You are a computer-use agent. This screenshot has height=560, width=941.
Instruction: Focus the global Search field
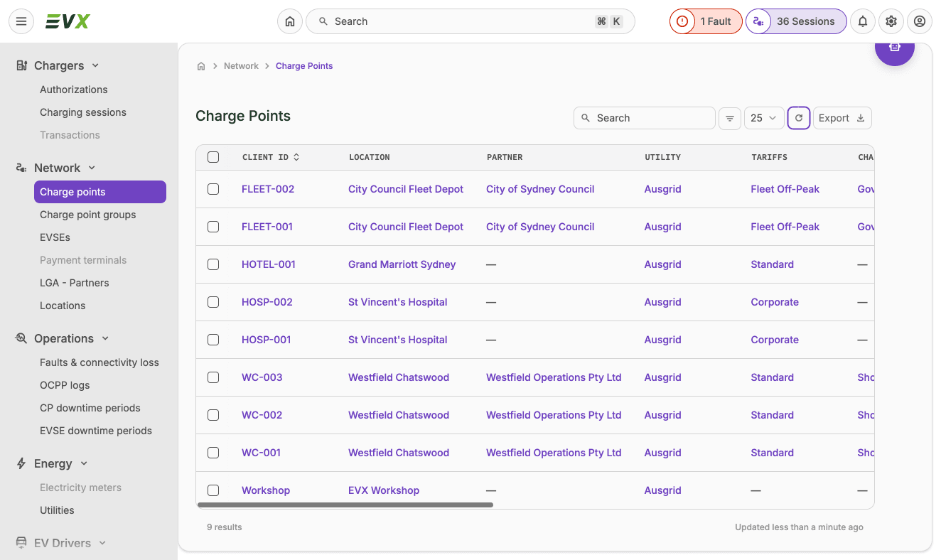(470, 21)
